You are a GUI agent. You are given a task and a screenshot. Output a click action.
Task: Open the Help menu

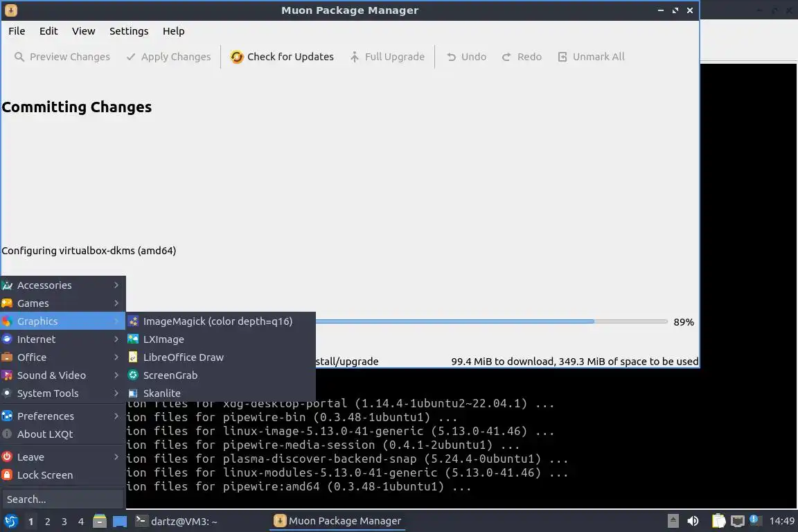174,31
